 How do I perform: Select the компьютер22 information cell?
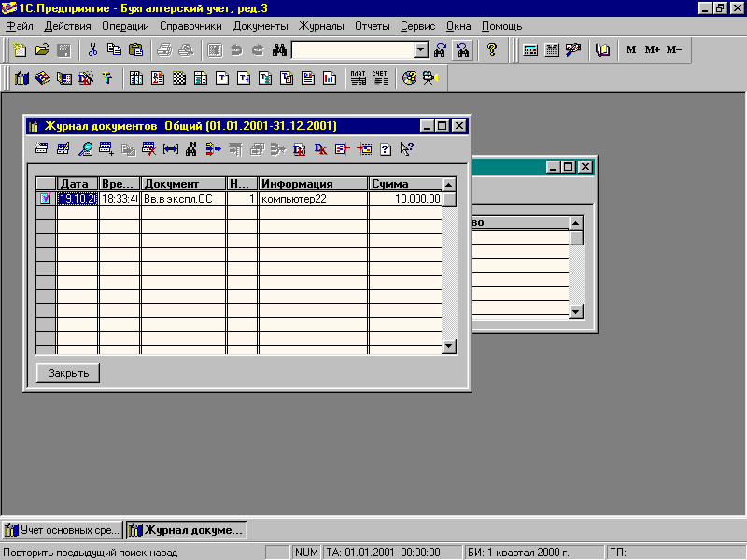click(x=313, y=199)
